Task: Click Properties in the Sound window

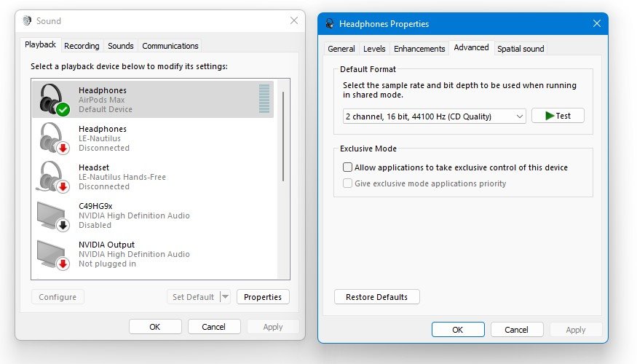Action: (x=263, y=297)
